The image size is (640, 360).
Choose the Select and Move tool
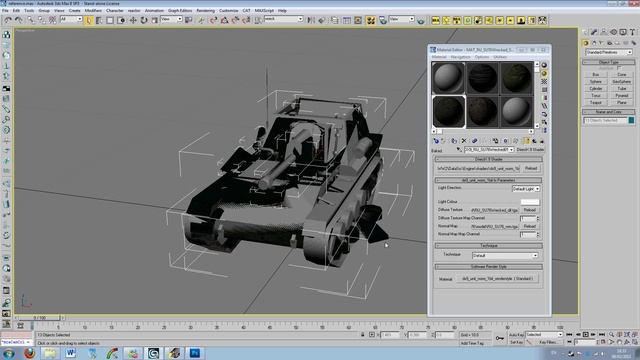click(x=133, y=20)
